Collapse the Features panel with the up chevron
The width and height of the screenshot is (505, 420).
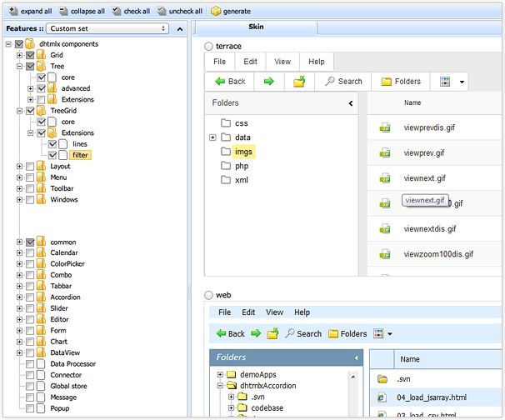pos(180,29)
